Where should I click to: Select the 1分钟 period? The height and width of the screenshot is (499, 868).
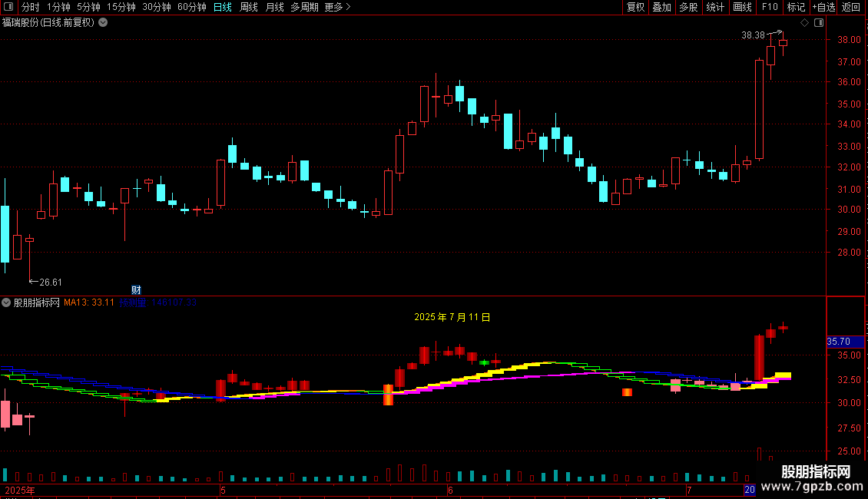pos(58,7)
